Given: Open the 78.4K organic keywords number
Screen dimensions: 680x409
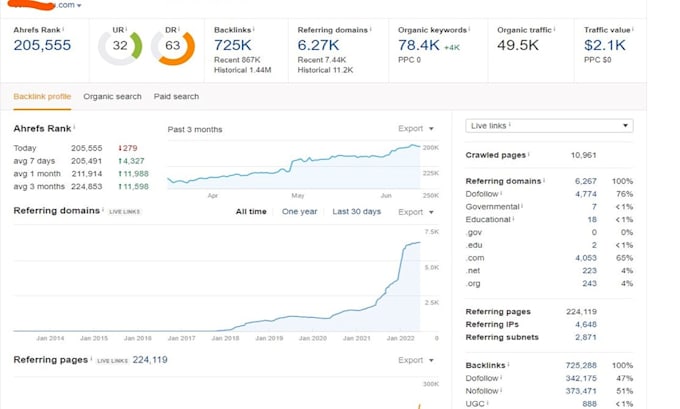Looking at the screenshot, I should coord(418,45).
